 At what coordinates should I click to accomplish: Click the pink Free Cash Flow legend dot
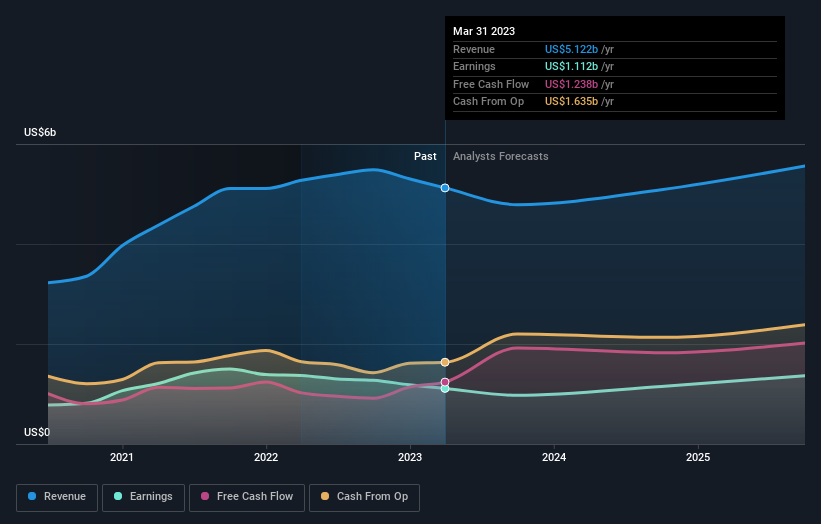pos(205,496)
